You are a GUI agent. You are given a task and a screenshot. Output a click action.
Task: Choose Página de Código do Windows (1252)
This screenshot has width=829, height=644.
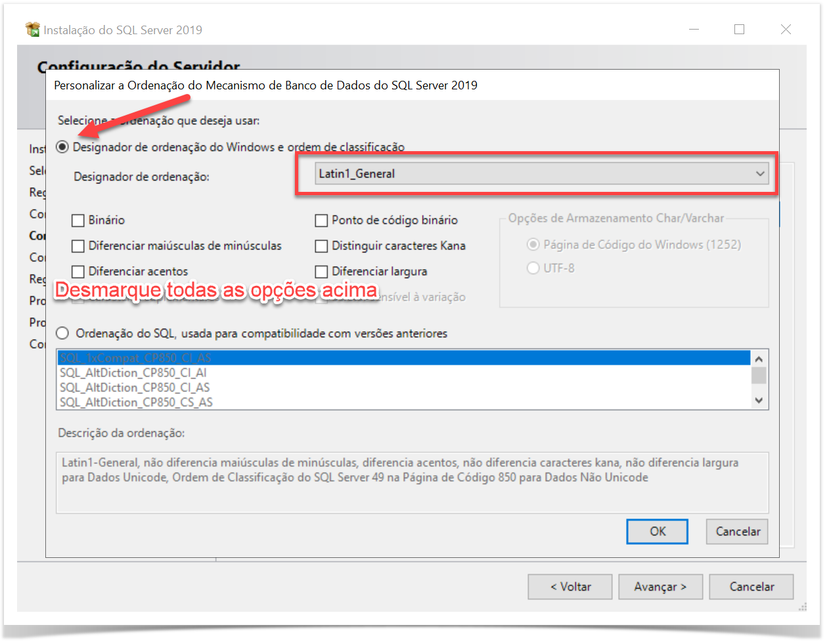tap(533, 244)
